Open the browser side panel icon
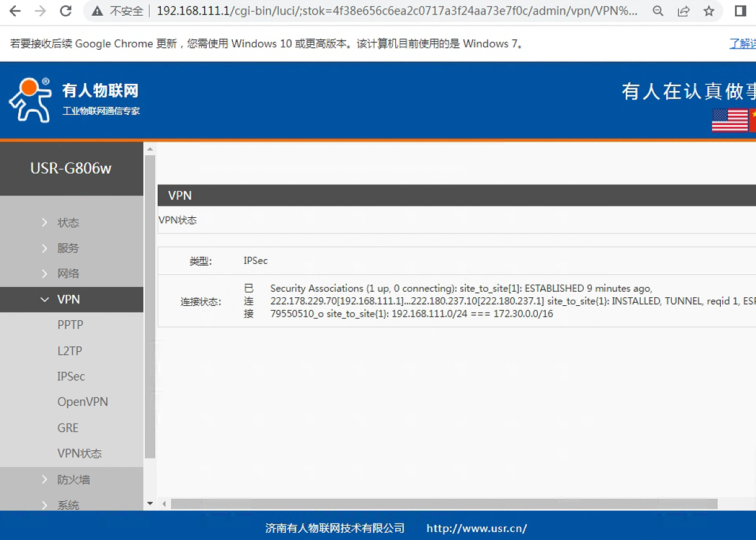Viewport: 756px width, 540px height. coord(740,11)
